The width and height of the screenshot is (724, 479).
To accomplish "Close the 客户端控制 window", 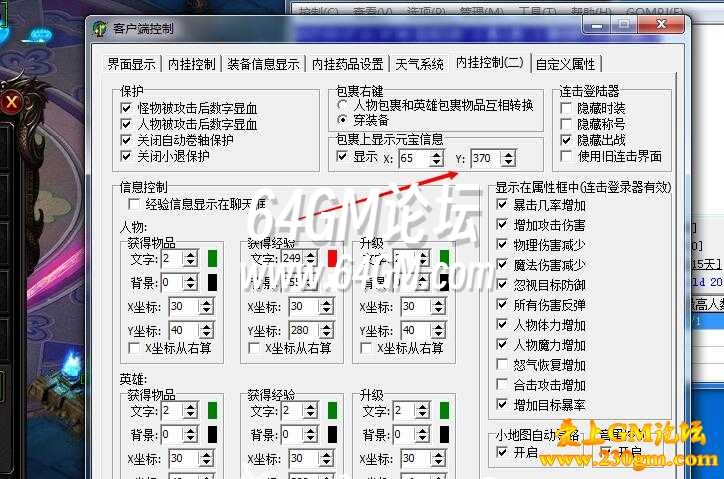I will tap(661, 24).
